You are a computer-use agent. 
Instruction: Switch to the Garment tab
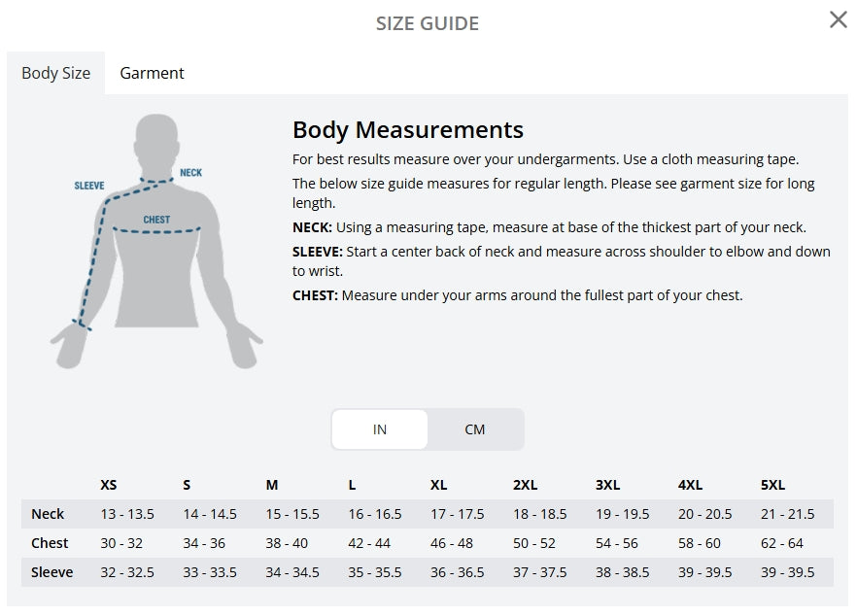coord(152,73)
